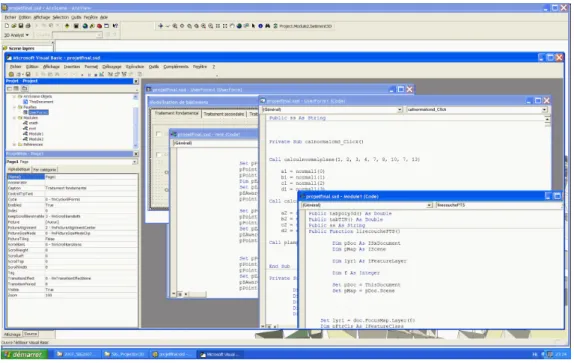Click Save icon in ArcScene toolbar
The image size is (574, 363).
click(x=21, y=26)
